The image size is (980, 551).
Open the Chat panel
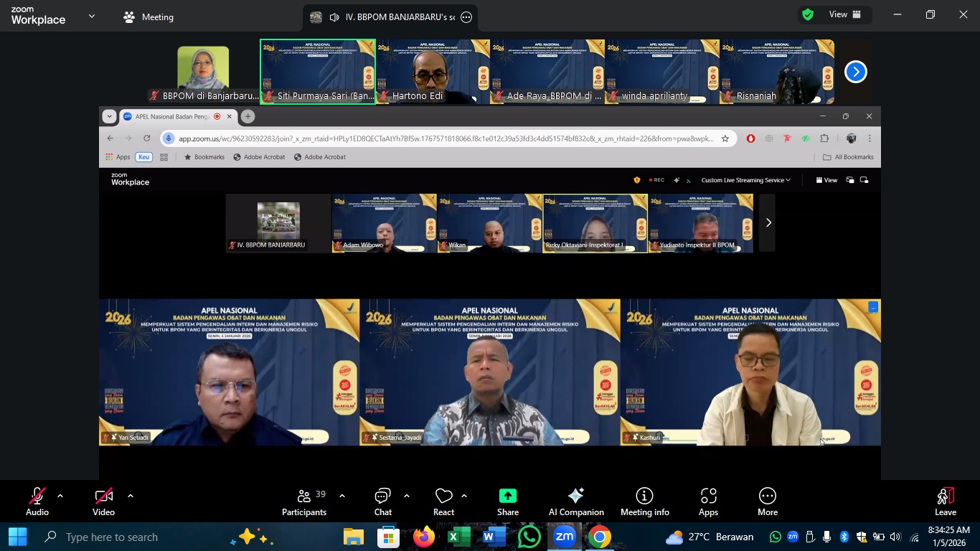(x=382, y=501)
